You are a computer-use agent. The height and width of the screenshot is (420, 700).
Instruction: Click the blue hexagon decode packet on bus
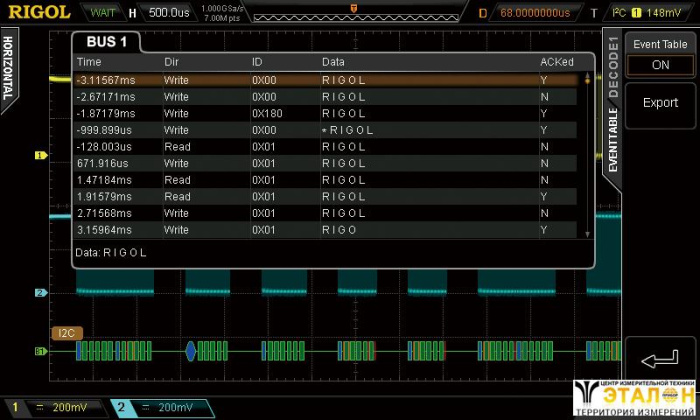tap(191, 351)
